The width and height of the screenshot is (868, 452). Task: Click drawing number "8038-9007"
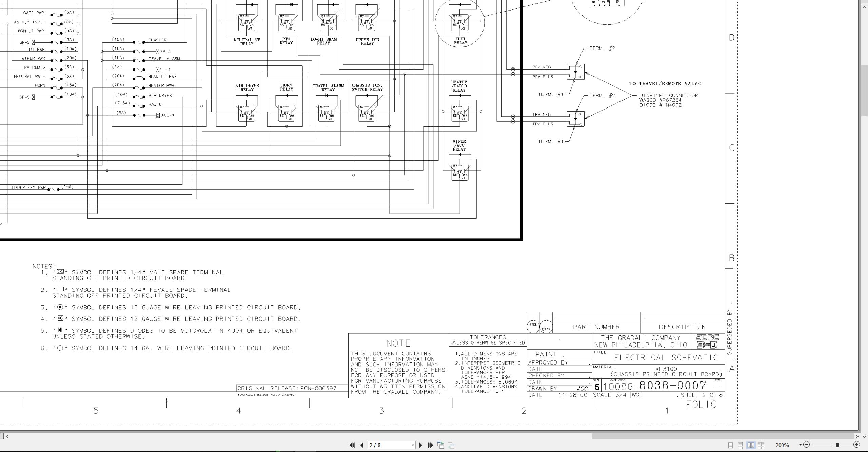click(673, 386)
